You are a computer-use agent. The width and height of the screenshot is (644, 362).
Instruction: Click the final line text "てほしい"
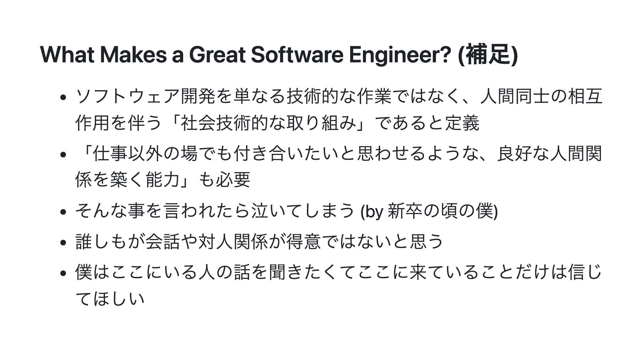click(110, 298)
